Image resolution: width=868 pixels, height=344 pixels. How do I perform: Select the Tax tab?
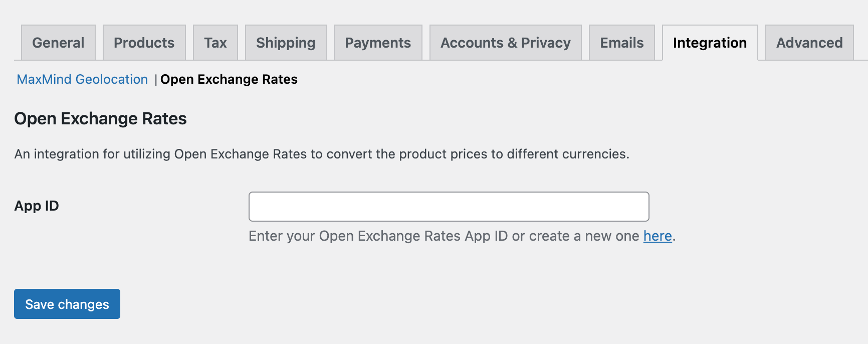[x=215, y=43]
